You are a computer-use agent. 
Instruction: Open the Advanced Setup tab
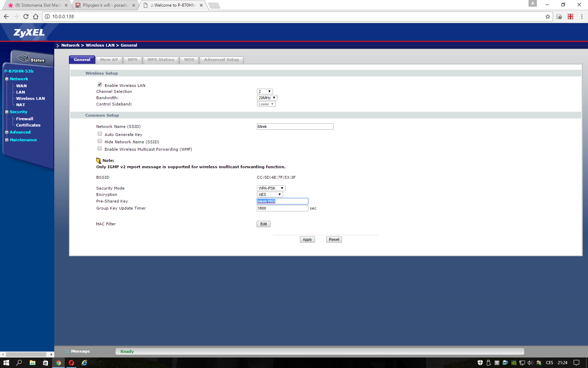(222, 60)
